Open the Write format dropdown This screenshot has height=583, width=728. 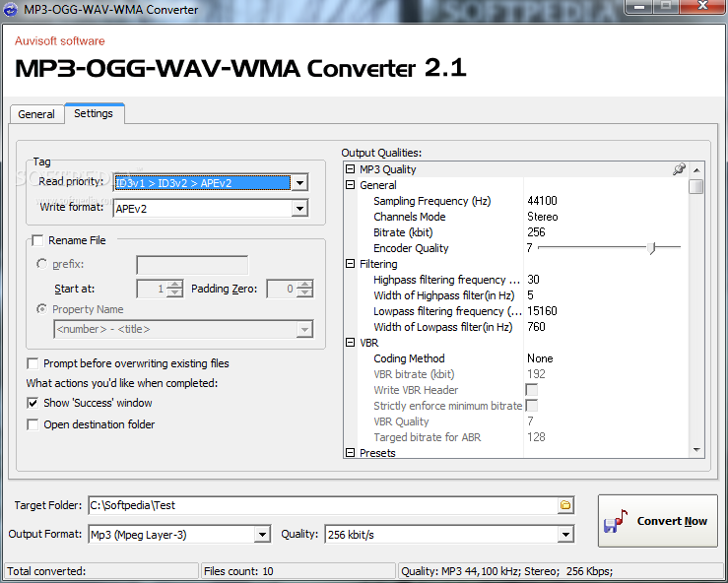299,209
